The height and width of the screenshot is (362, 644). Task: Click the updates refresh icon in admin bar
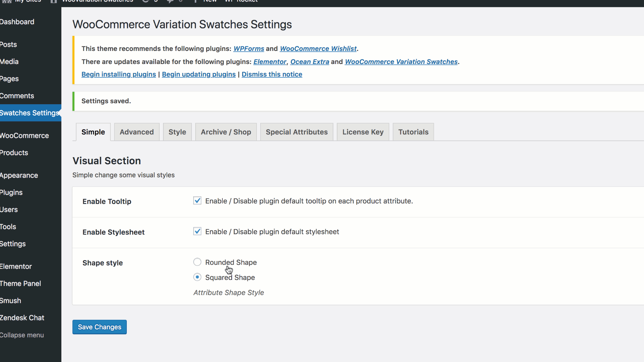146,1
